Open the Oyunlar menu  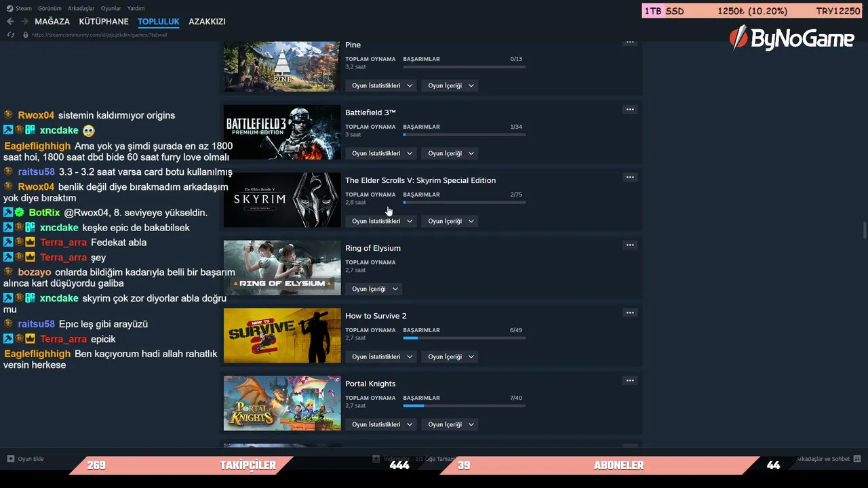pos(111,8)
